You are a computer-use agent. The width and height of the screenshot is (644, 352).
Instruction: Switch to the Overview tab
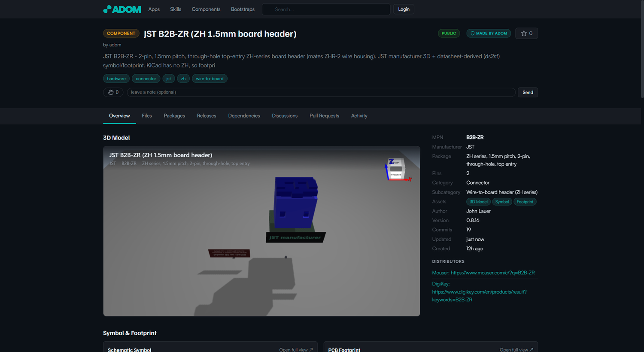(x=119, y=116)
